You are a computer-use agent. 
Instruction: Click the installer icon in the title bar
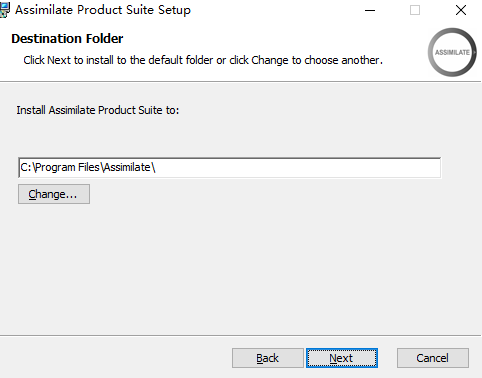pos(5,10)
